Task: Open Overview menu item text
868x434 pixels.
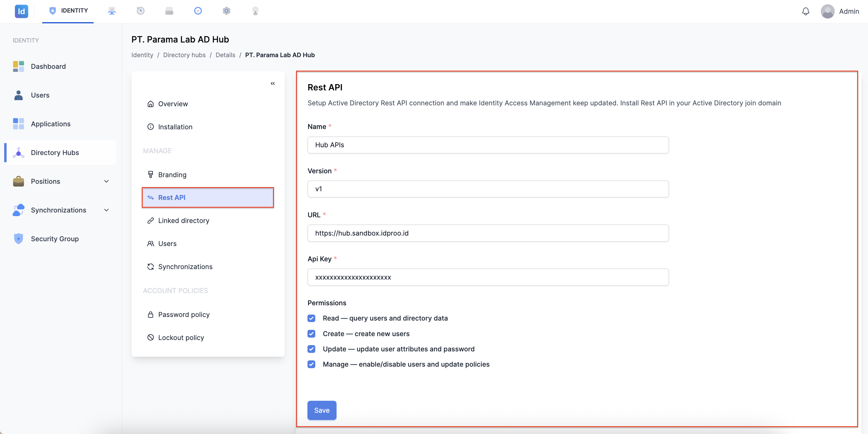Action: point(173,104)
